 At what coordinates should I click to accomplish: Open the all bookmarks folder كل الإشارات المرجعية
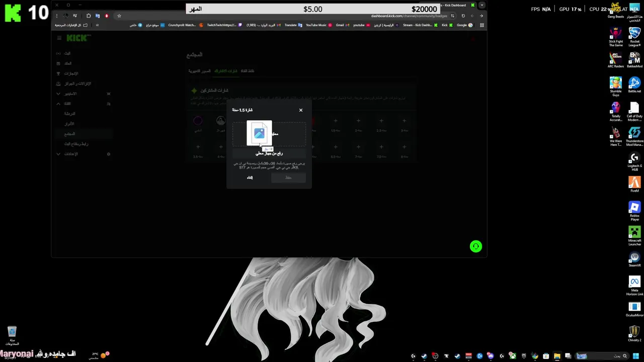tap(71, 25)
